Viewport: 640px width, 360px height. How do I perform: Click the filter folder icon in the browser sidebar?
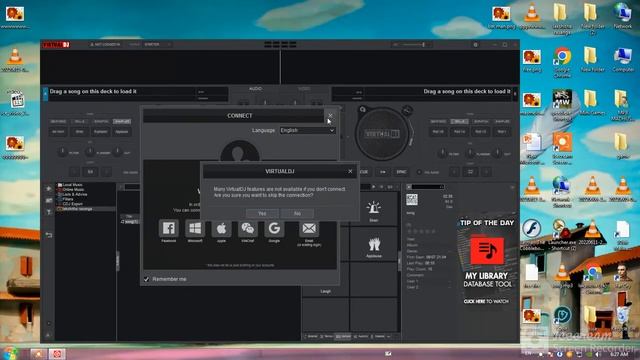point(49,212)
